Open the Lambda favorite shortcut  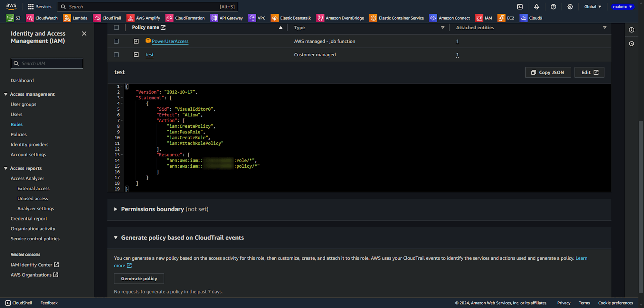tap(76, 18)
